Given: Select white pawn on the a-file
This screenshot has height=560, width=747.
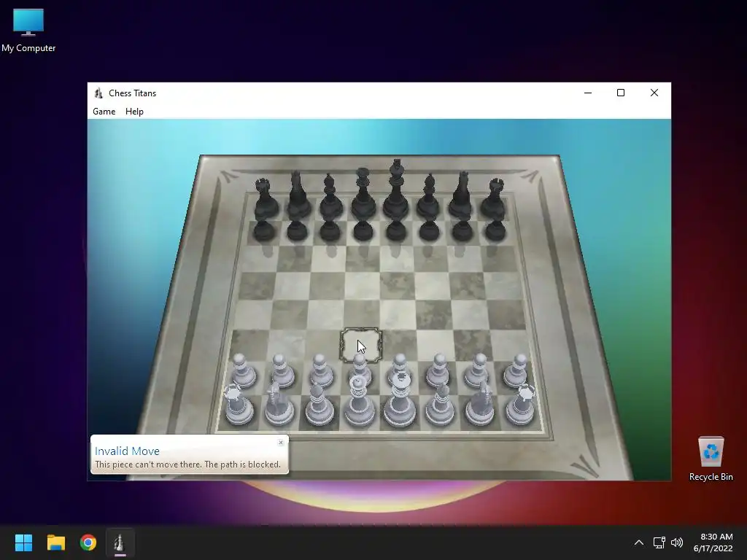Looking at the screenshot, I should pyautogui.click(x=244, y=370).
